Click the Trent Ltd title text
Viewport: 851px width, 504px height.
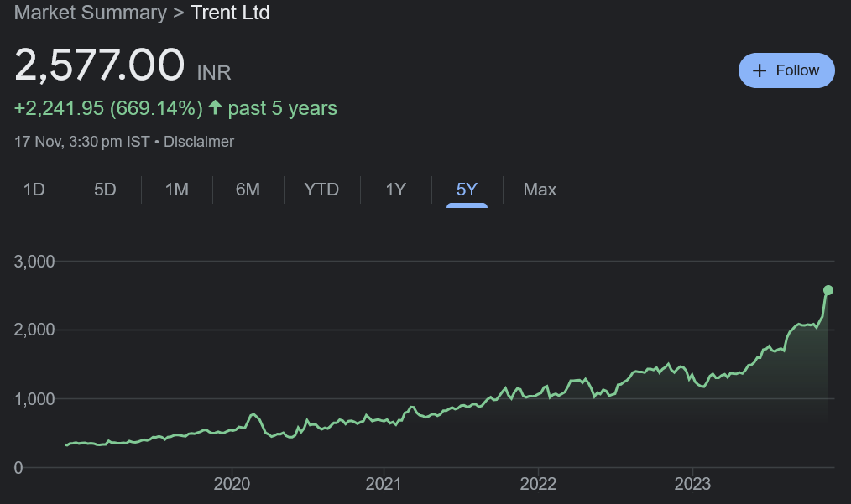(x=230, y=13)
